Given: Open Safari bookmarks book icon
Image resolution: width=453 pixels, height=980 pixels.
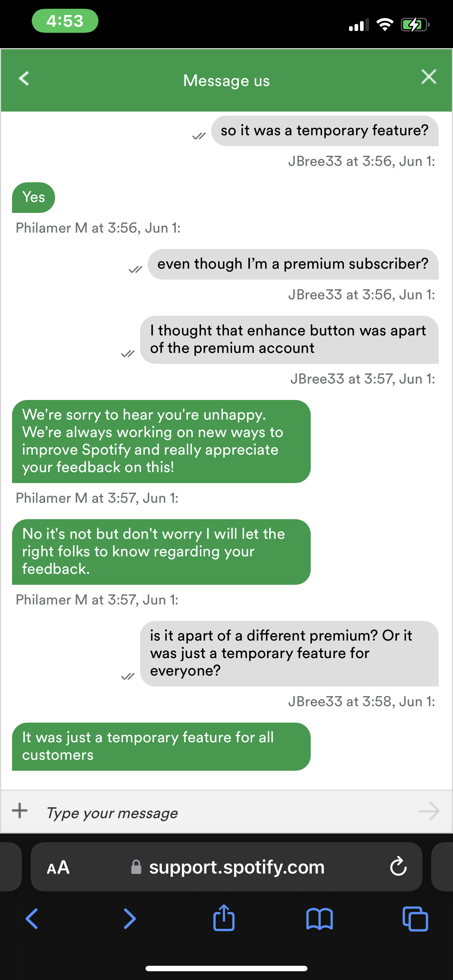Looking at the screenshot, I should (x=320, y=919).
